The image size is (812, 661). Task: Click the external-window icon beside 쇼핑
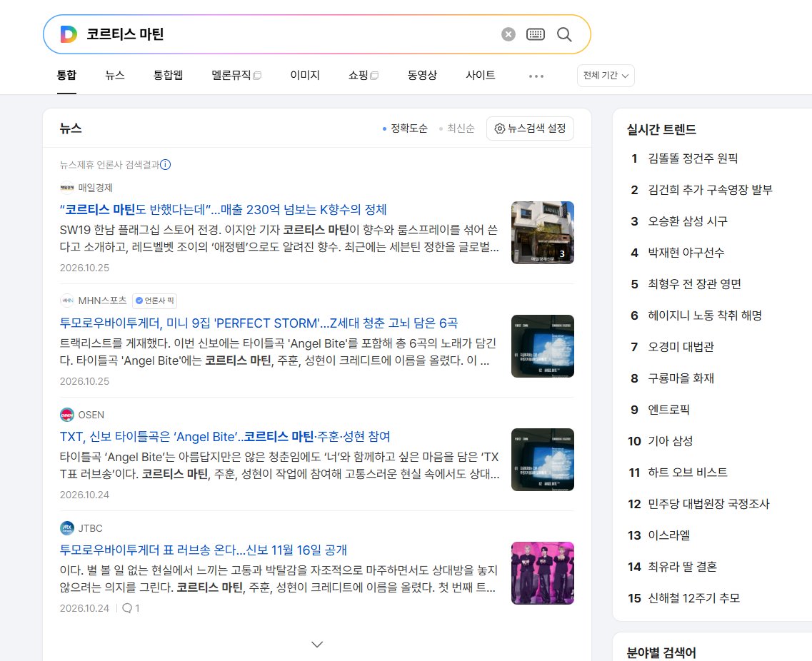point(374,76)
